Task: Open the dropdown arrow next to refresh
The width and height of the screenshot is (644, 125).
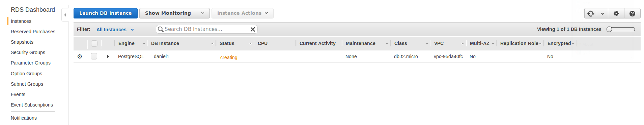Action: pyautogui.click(x=602, y=13)
